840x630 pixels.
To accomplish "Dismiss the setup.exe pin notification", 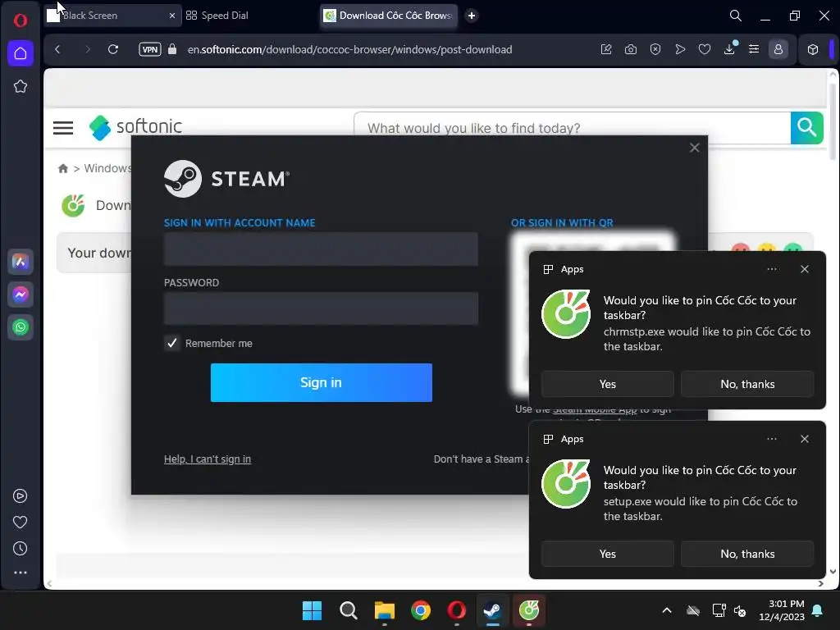I will coord(804,439).
